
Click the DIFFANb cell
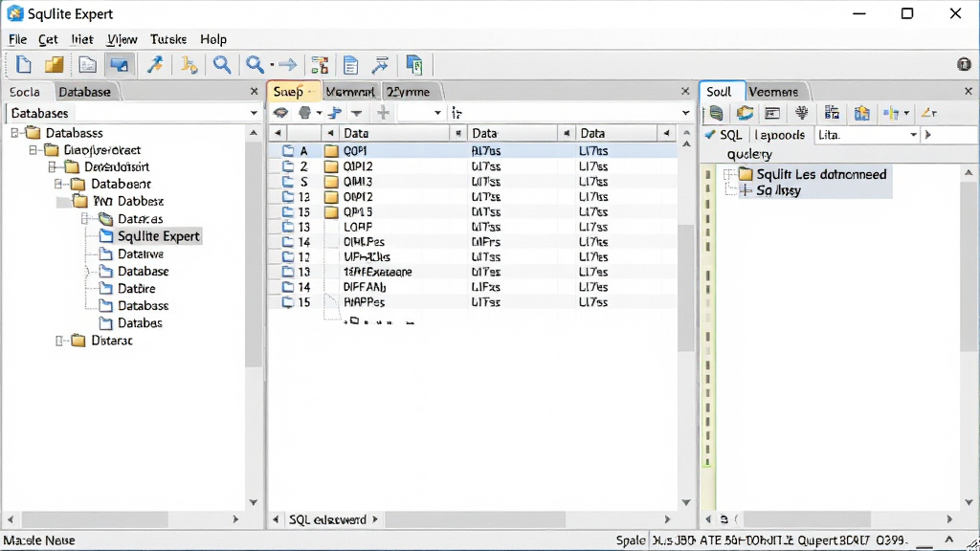click(x=365, y=287)
